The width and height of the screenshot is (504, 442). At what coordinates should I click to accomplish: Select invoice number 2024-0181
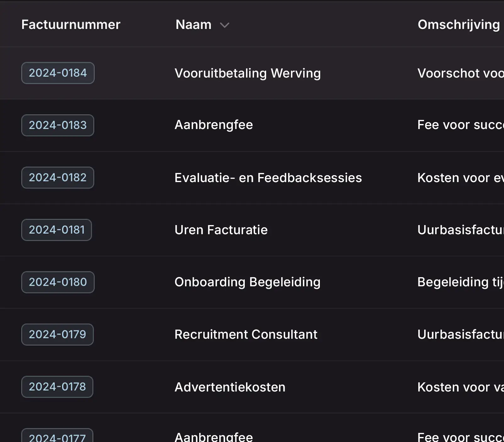[x=57, y=230]
